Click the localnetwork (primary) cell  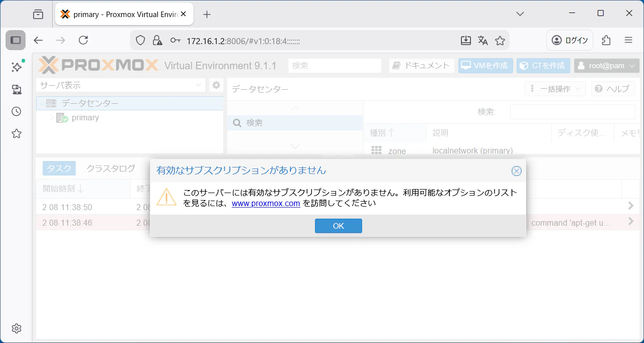coord(472,150)
